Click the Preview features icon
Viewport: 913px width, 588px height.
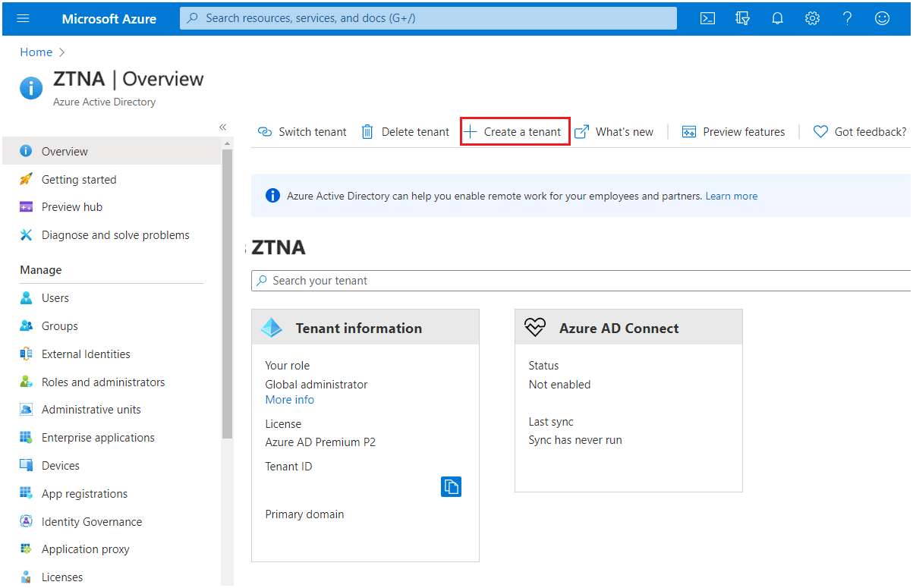pyautogui.click(x=689, y=132)
